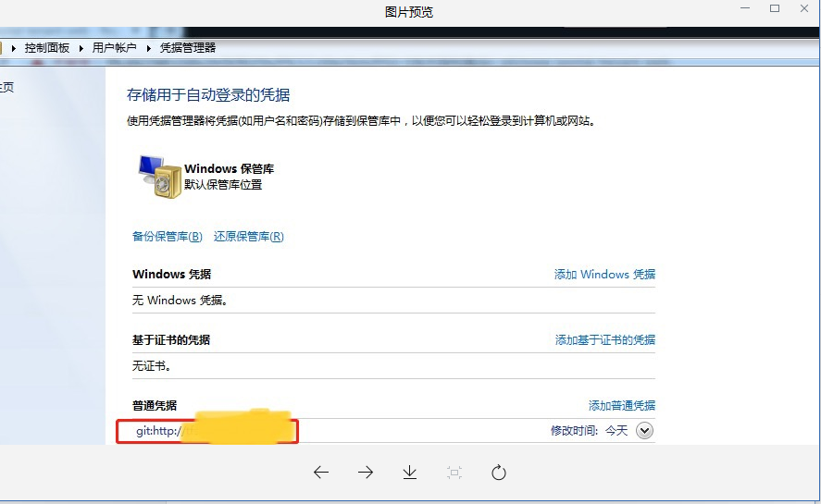This screenshot has width=821, height=504.
Task: Click the Windows 凭据 section heading
Action: point(172,275)
